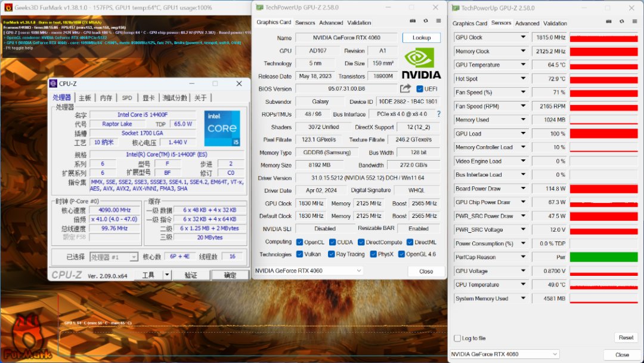Click the refresh icon in GPU-Z Graphics Card window
The height and width of the screenshot is (363, 644).
click(x=426, y=21)
